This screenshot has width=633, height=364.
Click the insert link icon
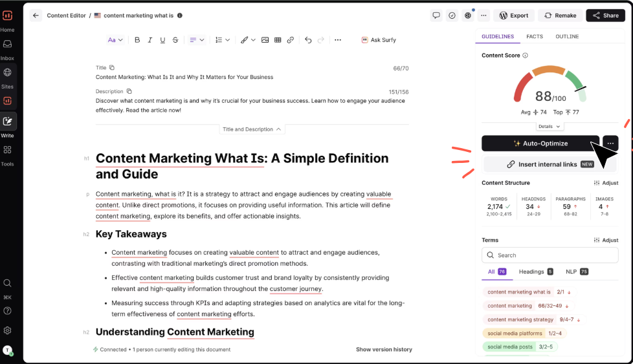[x=291, y=40]
